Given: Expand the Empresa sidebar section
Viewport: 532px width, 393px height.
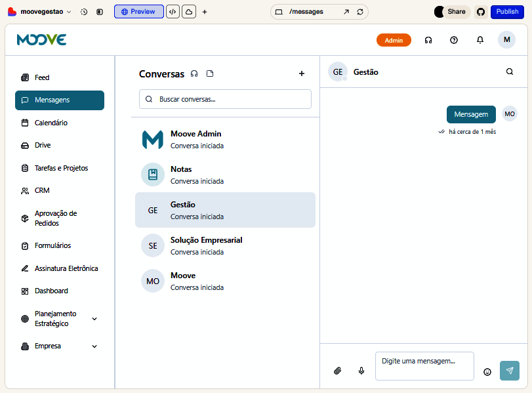Looking at the screenshot, I should click(x=94, y=346).
